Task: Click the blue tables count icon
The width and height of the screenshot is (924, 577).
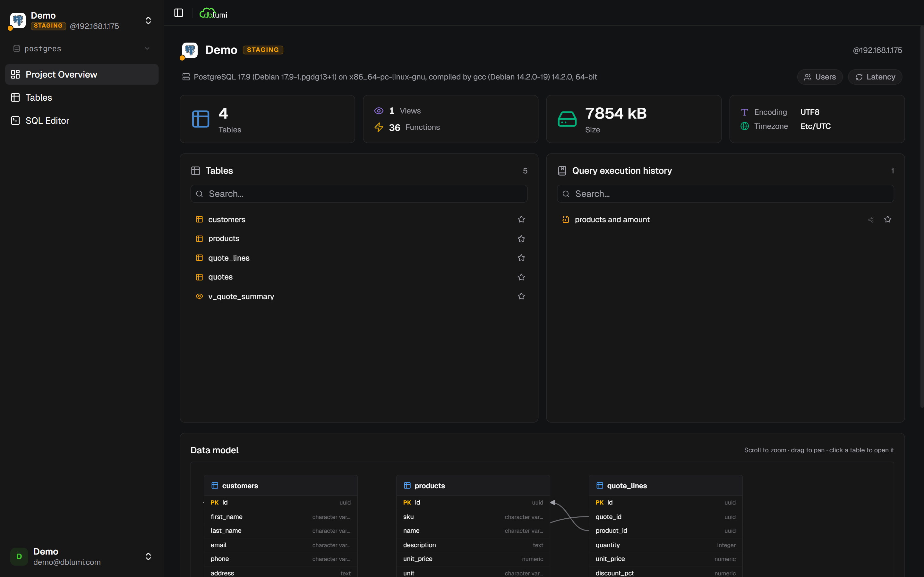Action: click(x=201, y=119)
